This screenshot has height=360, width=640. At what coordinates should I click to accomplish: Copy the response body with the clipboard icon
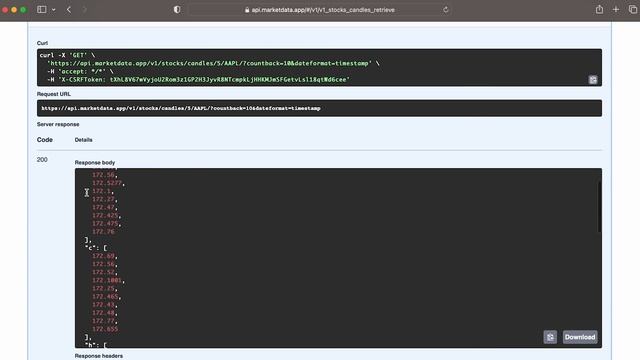coord(550,337)
